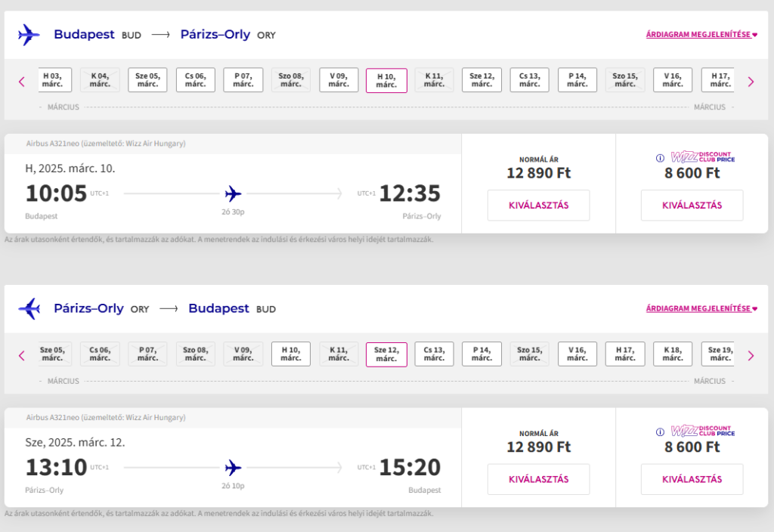Select outbound date Sze 12, márc.
The width and height of the screenshot is (774, 532).
[481, 80]
